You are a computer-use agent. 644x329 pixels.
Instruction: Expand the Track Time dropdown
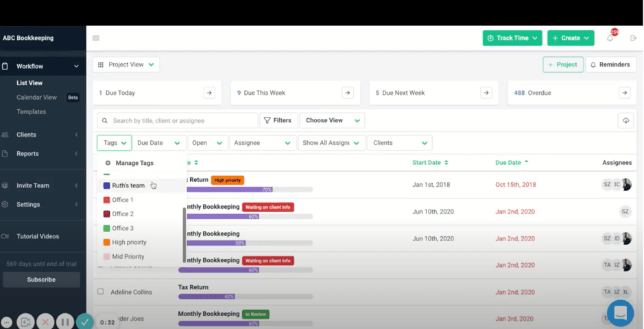pos(512,38)
